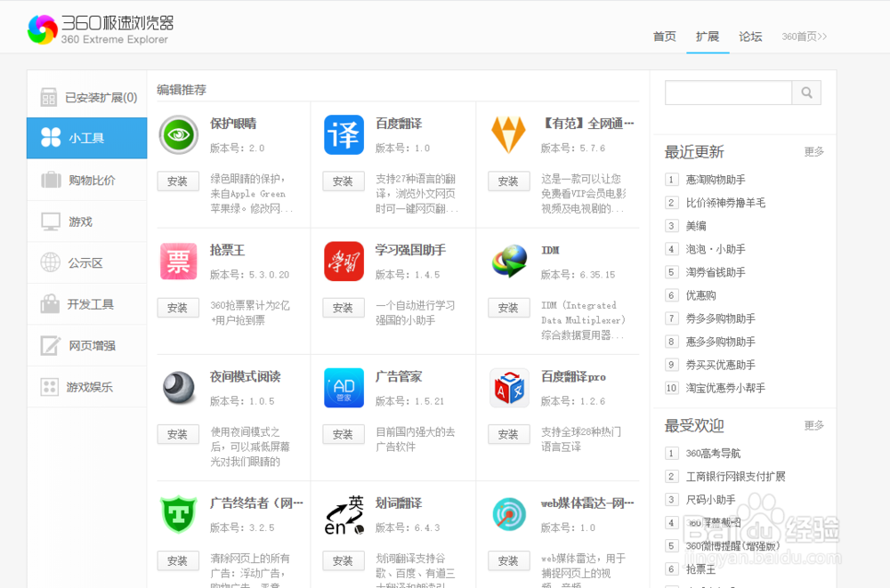Open 美编 in recent updates

coord(696,226)
